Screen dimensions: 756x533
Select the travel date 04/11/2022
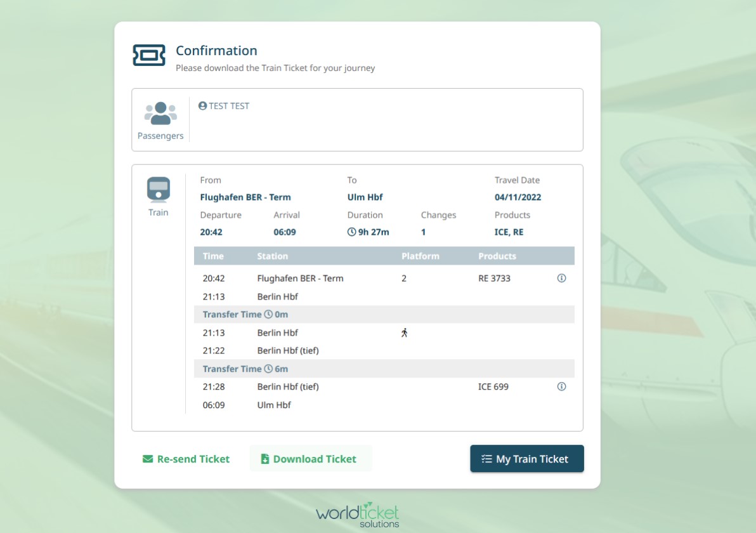click(518, 197)
